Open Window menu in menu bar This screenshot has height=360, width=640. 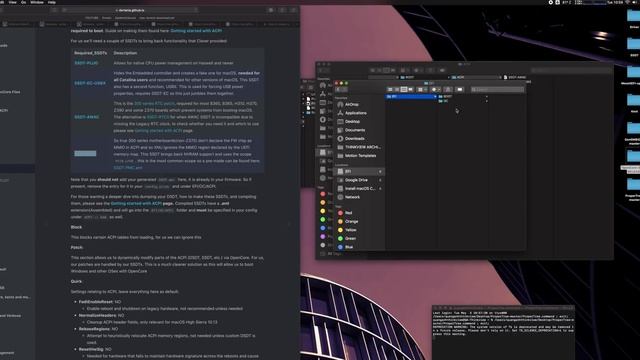coord(37,2)
